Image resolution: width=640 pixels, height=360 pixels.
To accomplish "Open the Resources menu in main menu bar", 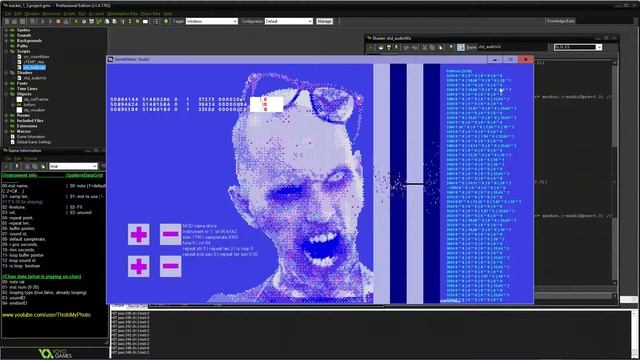I will (51, 13).
